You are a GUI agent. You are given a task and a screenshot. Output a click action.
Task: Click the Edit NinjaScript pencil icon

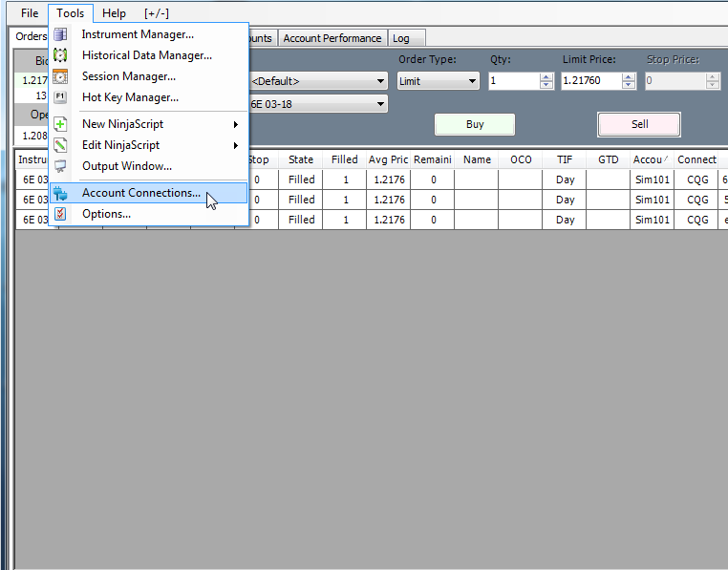[x=60, y=145]
